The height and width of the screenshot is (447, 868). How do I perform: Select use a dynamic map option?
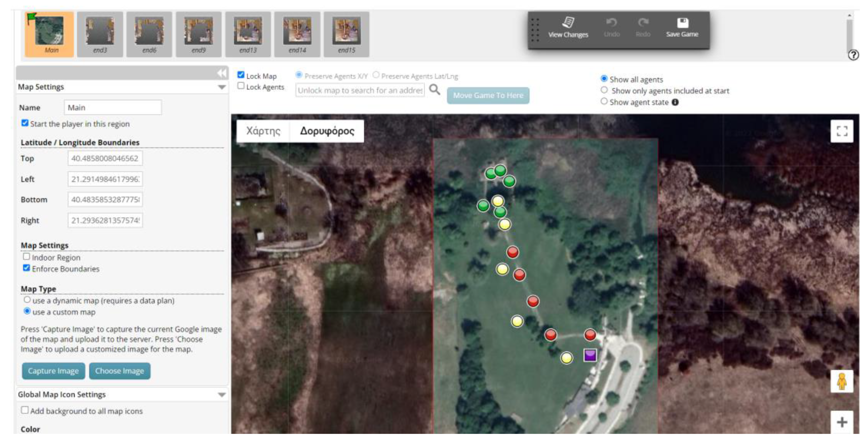(x=27, y=300)
